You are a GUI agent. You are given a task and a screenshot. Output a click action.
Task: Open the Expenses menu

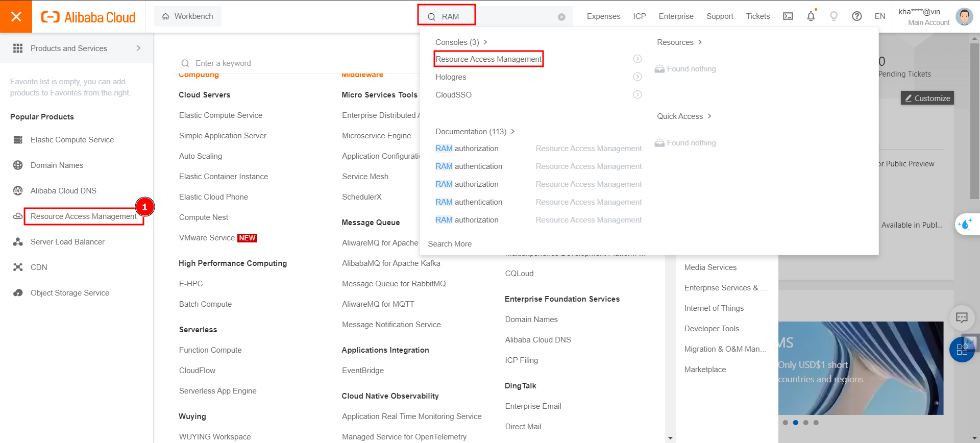tap(603, 16)
